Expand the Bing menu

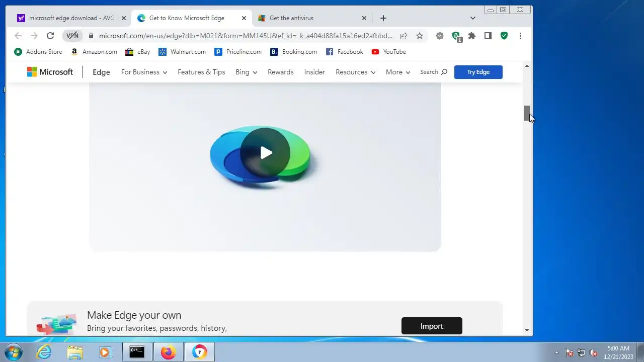point(247,72)
